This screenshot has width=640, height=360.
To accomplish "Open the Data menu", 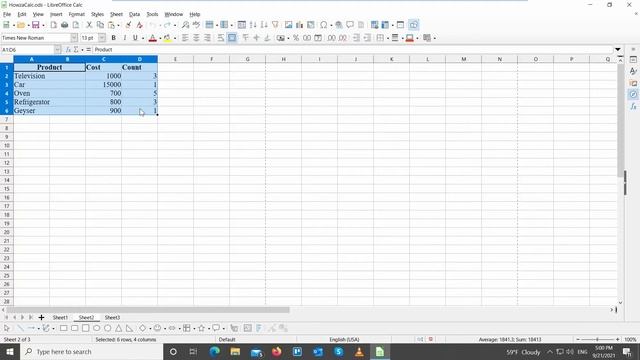I will (134, 14).
